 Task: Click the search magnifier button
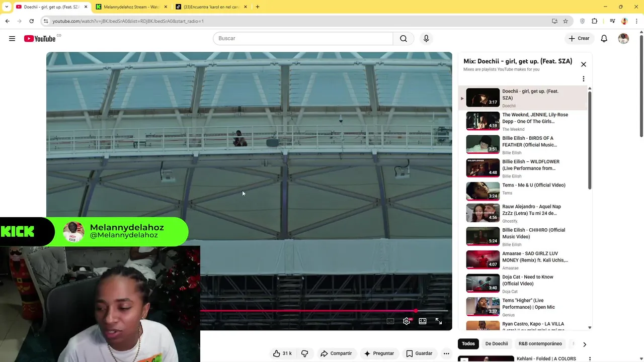(x=404, y=39)
